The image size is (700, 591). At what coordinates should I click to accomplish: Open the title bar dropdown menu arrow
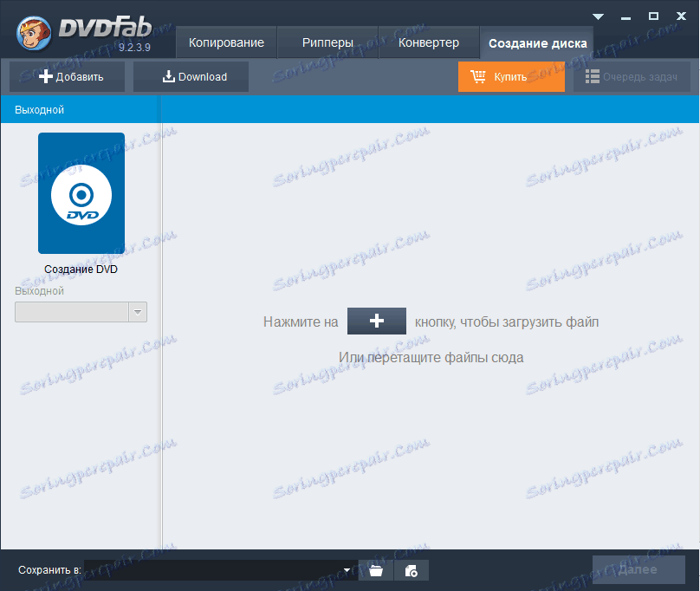click(x=598, y=16)
